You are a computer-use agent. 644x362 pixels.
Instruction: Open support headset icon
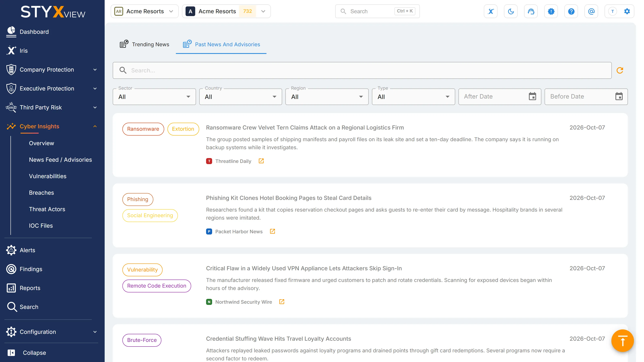[x=531, y=11]
